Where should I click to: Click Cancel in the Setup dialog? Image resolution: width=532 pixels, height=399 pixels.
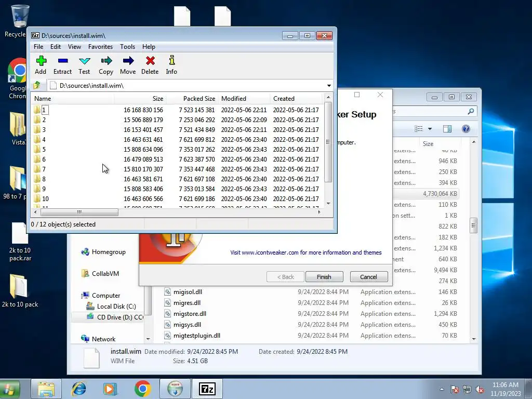[368, 277]
